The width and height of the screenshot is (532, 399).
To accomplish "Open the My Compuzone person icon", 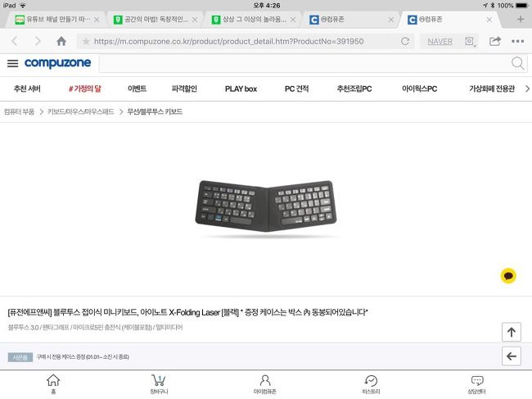I will pyautogui.click(x=265, y=384).
